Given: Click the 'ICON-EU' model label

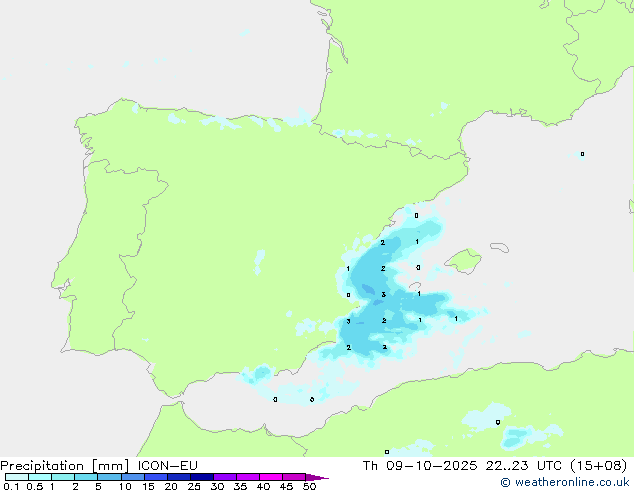Looking at the screenshot, I should [x=167, y=465].
